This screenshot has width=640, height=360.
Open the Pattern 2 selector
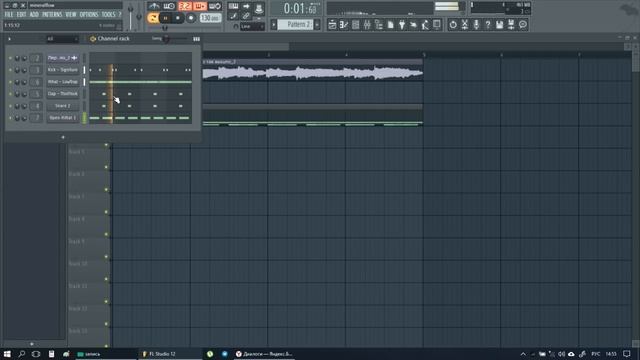tap(296, 24)
